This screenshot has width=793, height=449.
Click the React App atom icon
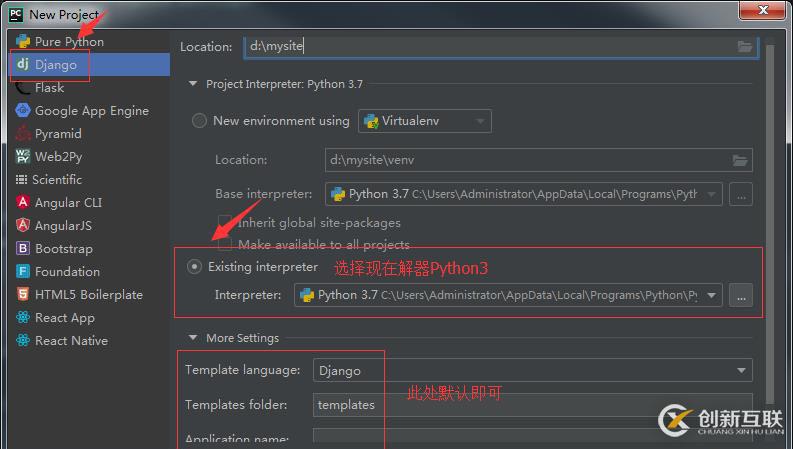23,317
